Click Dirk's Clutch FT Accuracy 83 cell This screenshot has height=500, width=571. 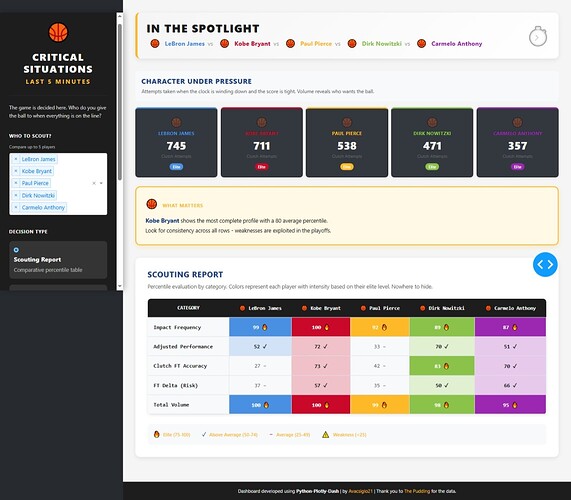click(x=442, y=366)
